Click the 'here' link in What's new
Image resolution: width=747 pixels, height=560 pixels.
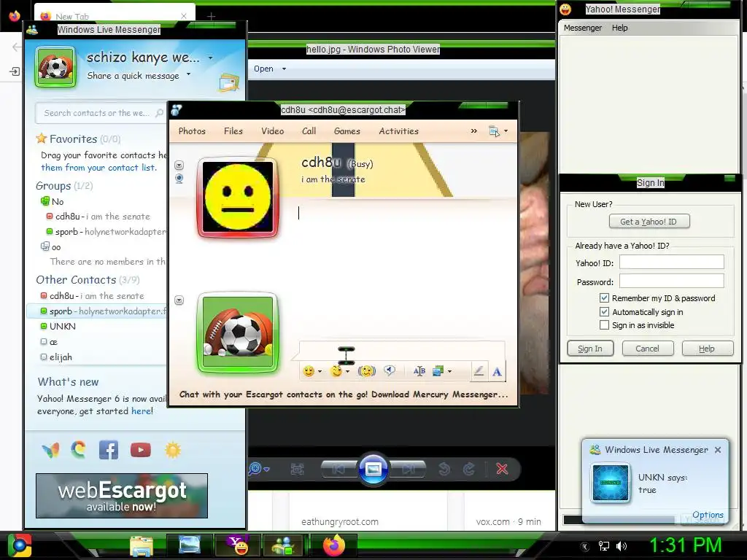tap(141, 411)
